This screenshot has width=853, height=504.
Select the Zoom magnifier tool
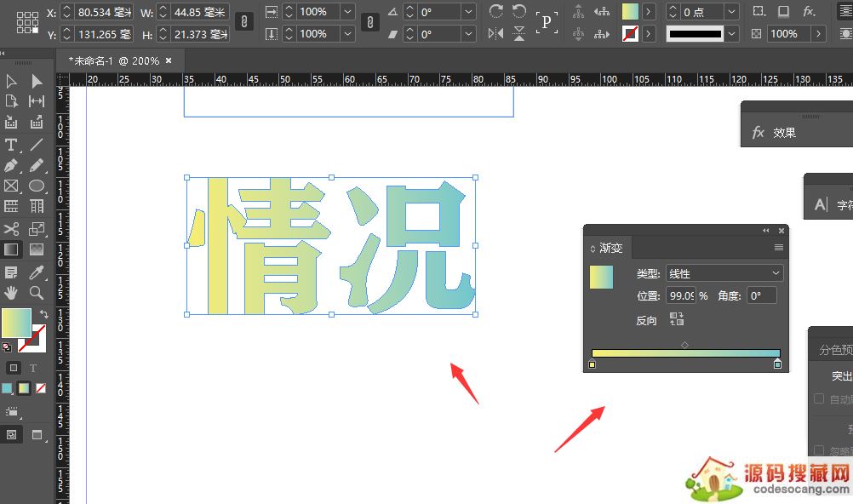point(37,293)
